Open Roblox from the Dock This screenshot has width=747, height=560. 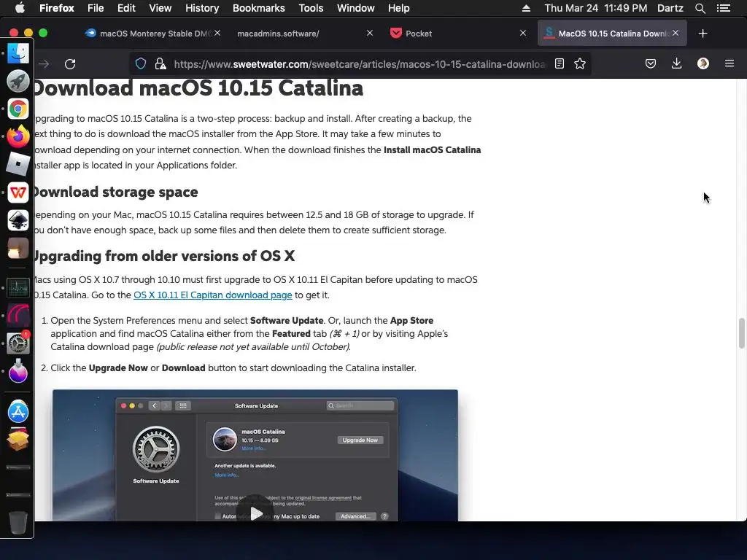tap(18, 164)
